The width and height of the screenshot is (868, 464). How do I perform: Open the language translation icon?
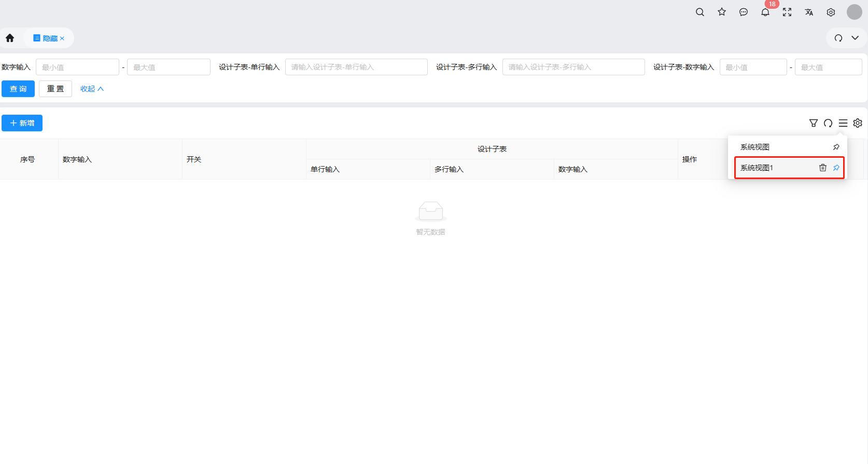pyautogui.click(x=809, y=12)
